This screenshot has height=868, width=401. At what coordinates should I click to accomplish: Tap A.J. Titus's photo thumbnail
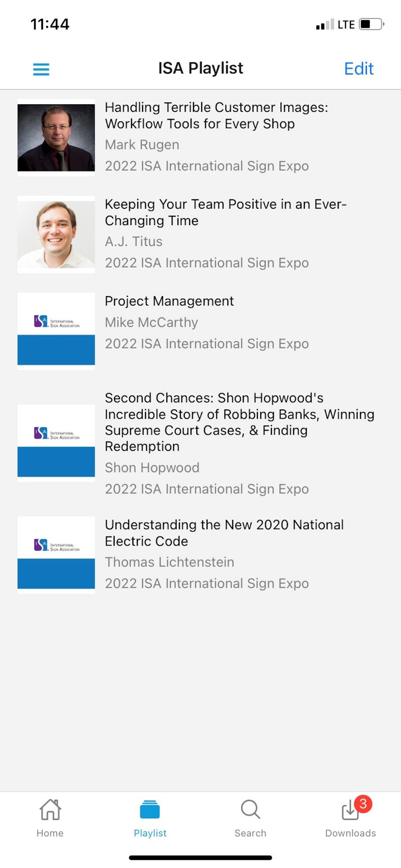(x=56, y=234)
